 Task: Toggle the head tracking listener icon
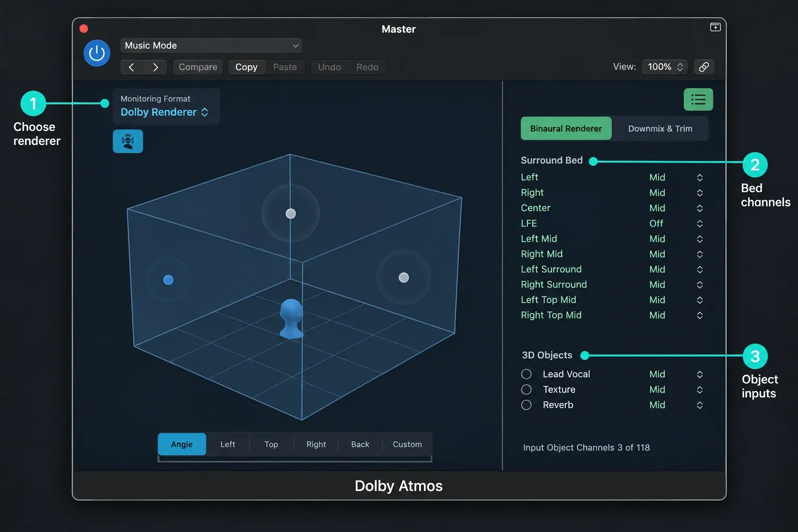click(x=128, y=141)
